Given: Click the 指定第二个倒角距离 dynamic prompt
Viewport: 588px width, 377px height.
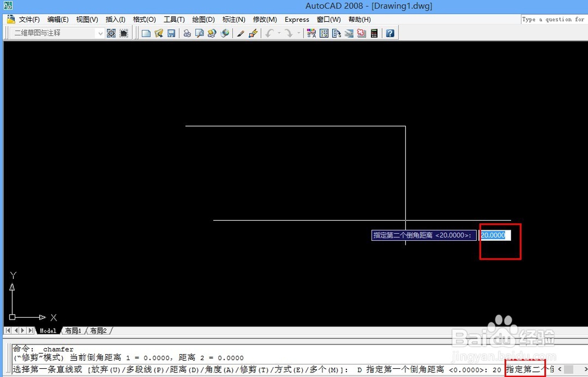Looking at the screenshot, I should coord(424,235).
